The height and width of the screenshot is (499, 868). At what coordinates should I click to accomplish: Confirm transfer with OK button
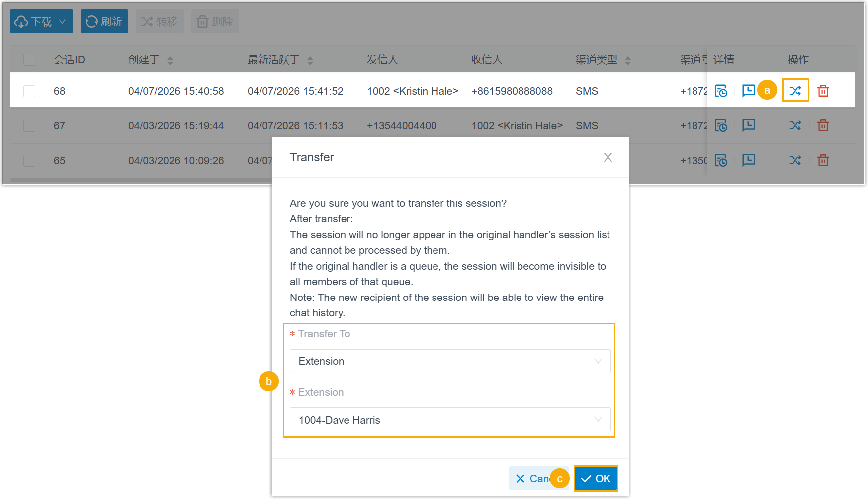pos(596,479)
